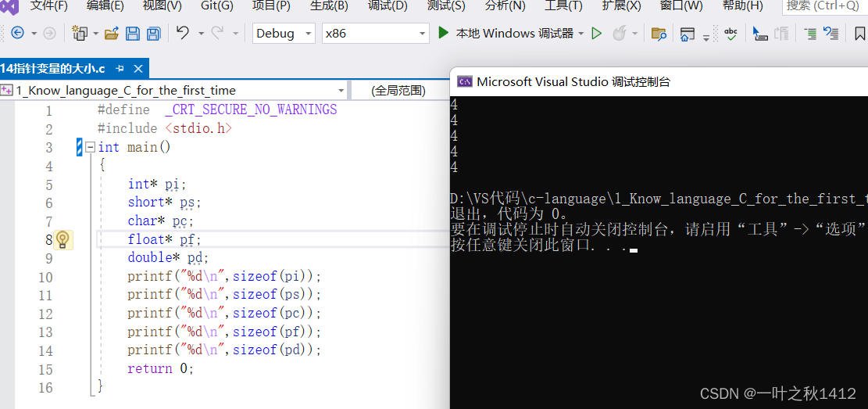868x409 pixels.
Task: Open the 文件(F) menu
Action: pyautogui.click(x=48, y=6)
